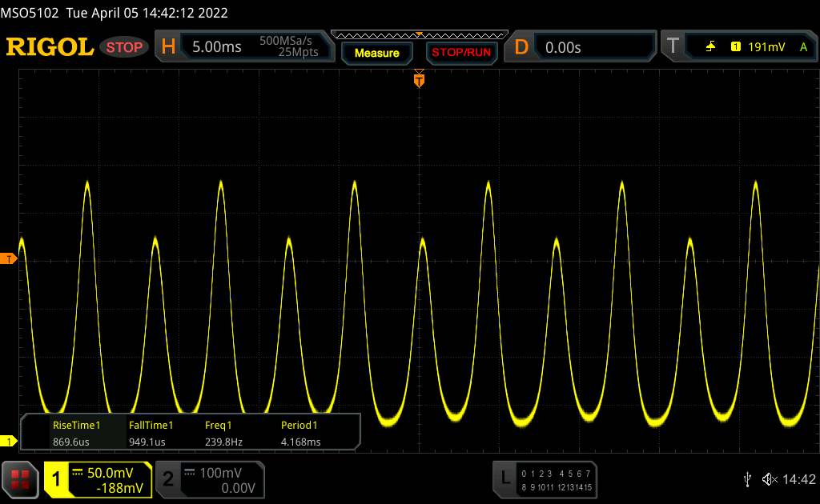Select the rising edge trigger icon
Screen dimensions: 820x504
pos(710,47)
